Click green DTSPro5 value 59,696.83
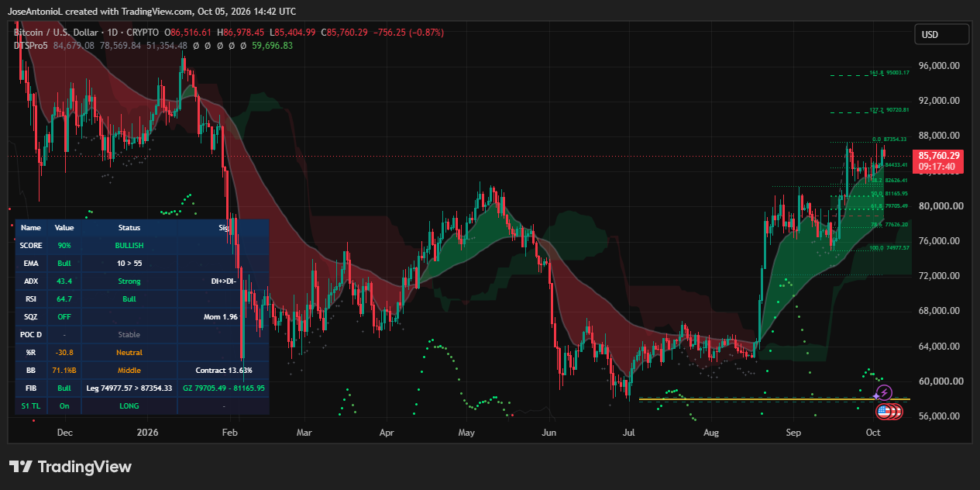The width and height of the screenshot is (980, 490). pos(272,46)
